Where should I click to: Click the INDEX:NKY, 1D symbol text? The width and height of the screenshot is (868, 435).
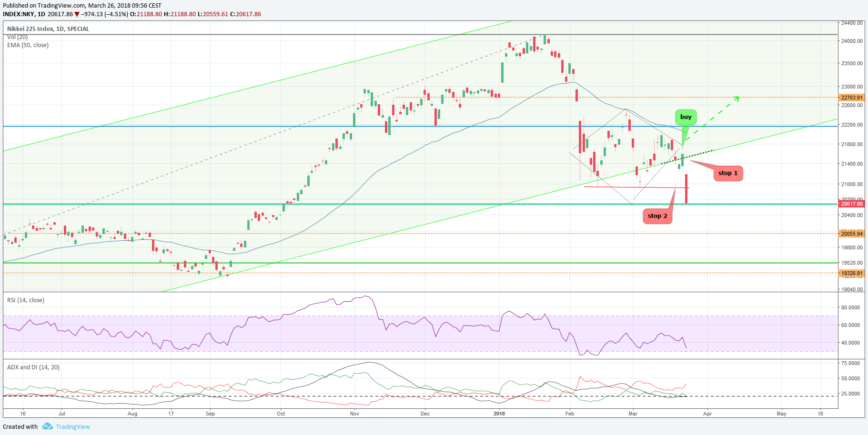coord(24,14)
